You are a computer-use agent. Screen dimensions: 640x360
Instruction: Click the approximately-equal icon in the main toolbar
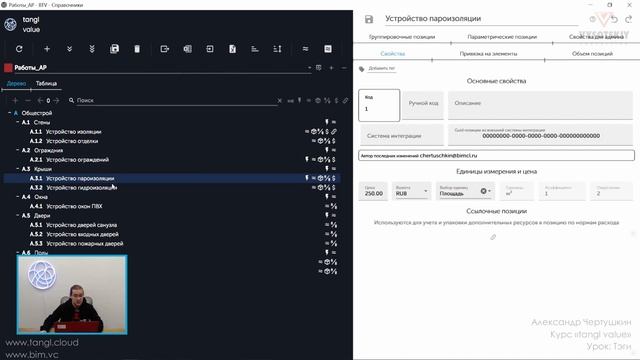click(x=305, y=49)
